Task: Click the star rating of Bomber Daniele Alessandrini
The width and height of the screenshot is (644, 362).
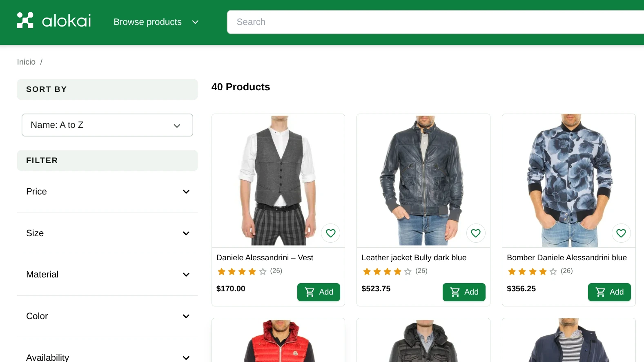Action: click(532, 271)
